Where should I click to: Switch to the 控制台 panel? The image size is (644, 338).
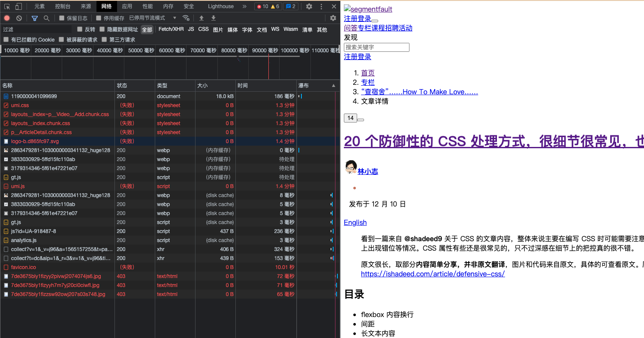tap(62, 6)
